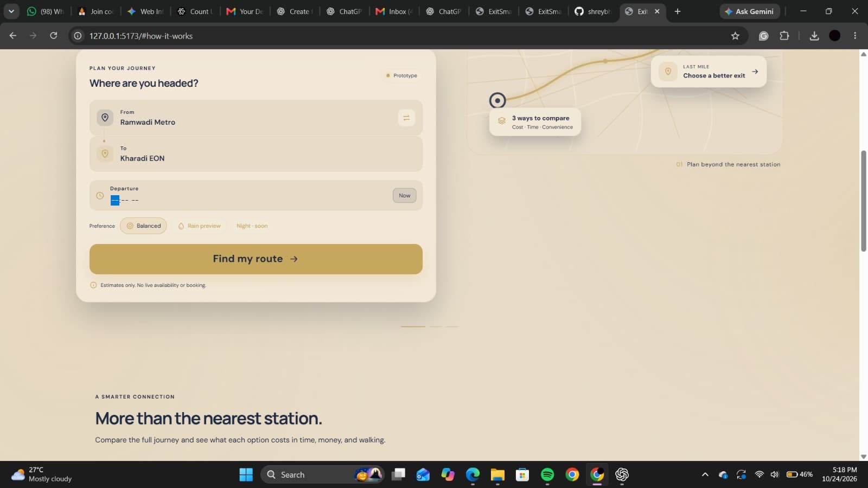Viewport: 868px width, 488px height.
Task: Swap the From and To locations
Action: tap(406, 118)
